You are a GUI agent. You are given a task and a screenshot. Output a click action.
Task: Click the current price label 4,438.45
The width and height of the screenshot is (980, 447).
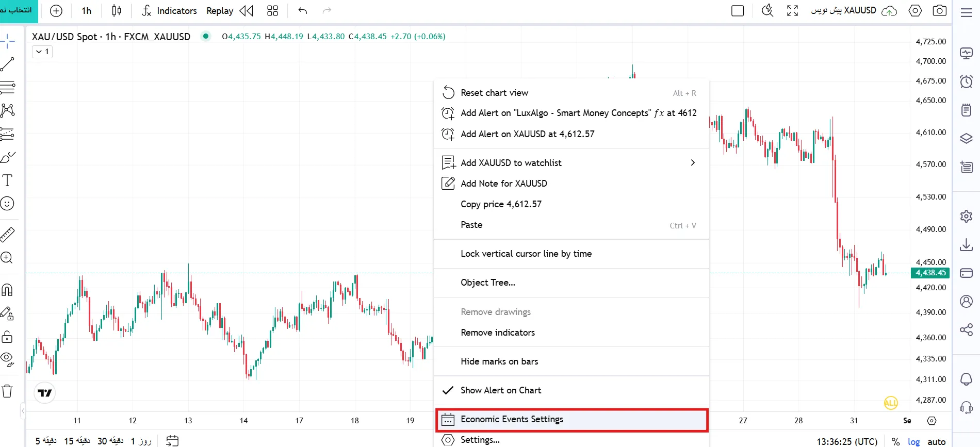(x=930, y=273)
